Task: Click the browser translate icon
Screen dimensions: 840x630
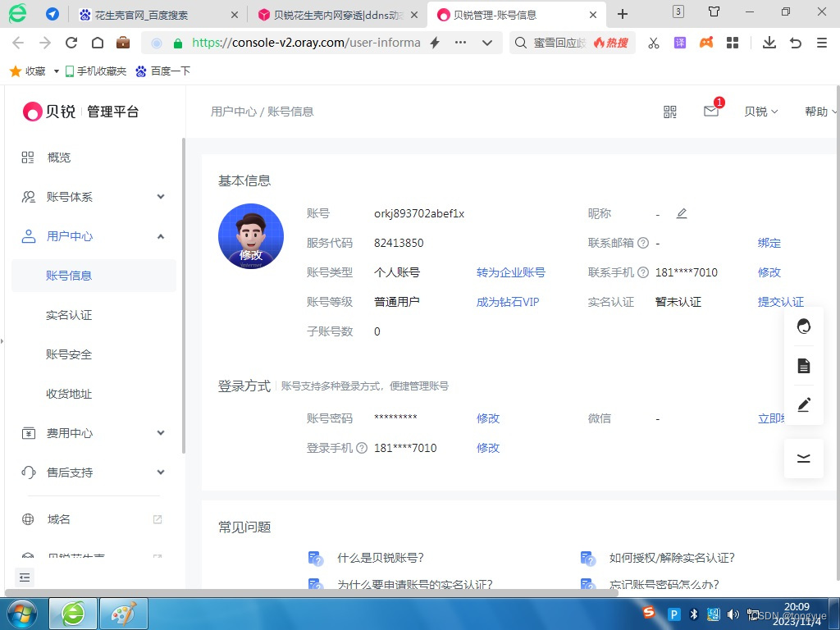Action: (679, 42)
